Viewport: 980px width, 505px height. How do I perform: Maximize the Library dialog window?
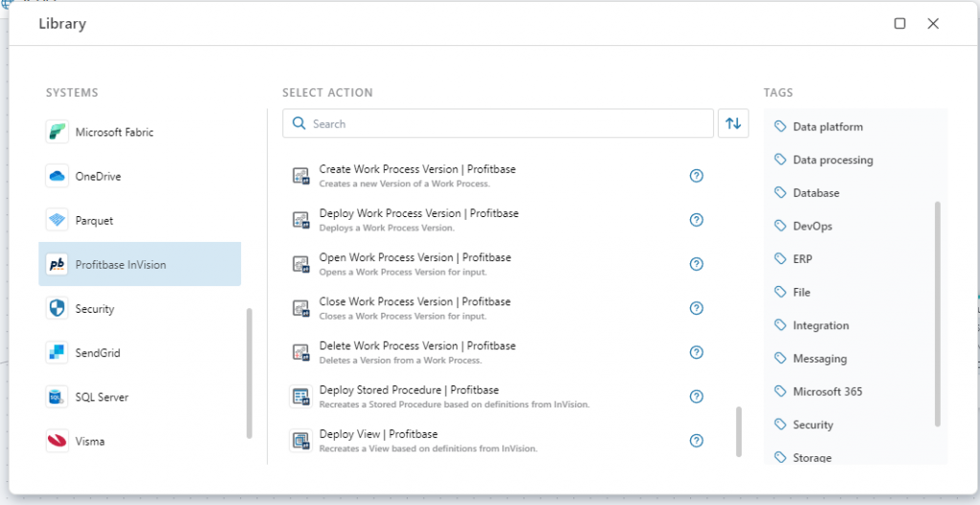(x=900, y=24)
